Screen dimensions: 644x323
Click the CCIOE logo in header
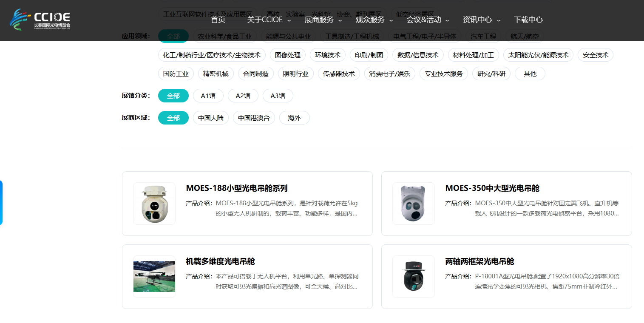point(40,20)
